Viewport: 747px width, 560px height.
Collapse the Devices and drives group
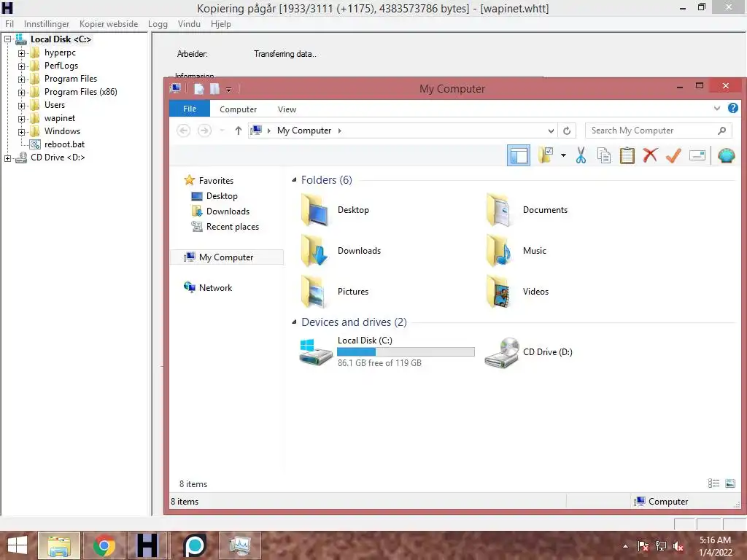pyautogui.click(x=294, y=322)
